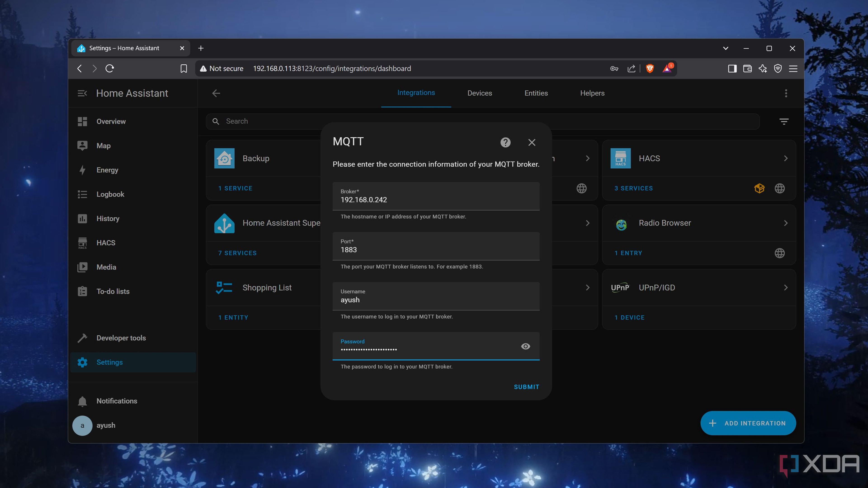Open the three-dot overflow menu
This screenshot has height=488, width=868.
[x=786, y=93]
